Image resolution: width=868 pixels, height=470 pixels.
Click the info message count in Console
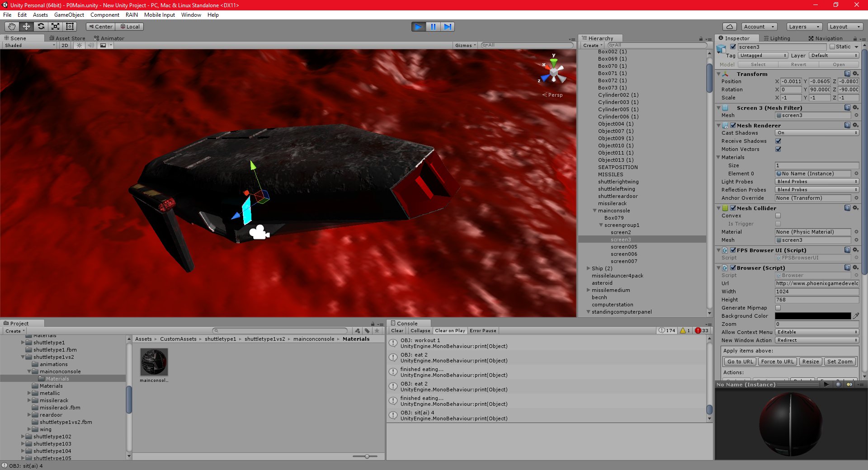pos(667,330)
